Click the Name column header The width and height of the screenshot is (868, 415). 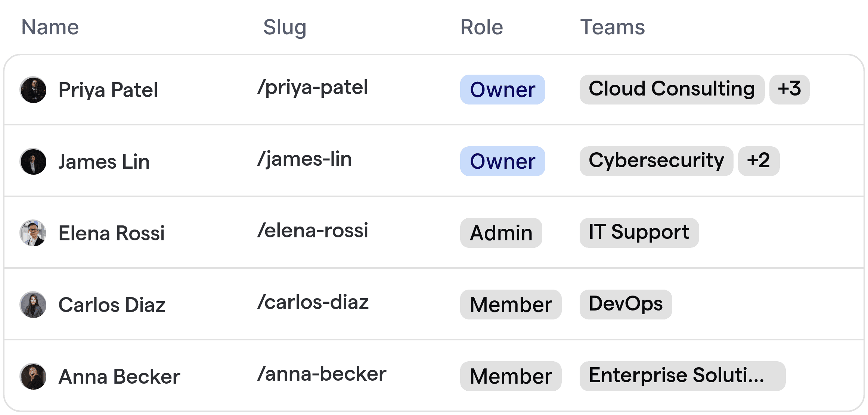50,26
